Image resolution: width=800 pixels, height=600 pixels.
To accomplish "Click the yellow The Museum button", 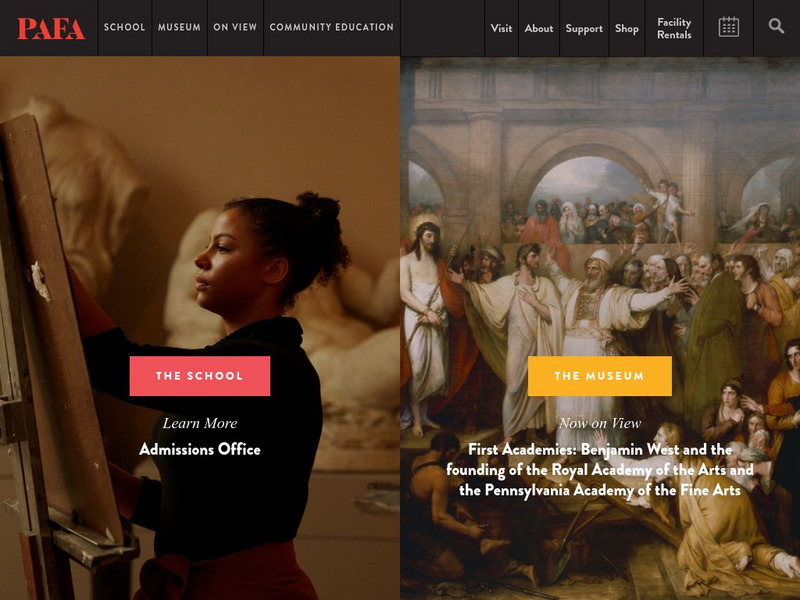I will [x=599, y=376].
